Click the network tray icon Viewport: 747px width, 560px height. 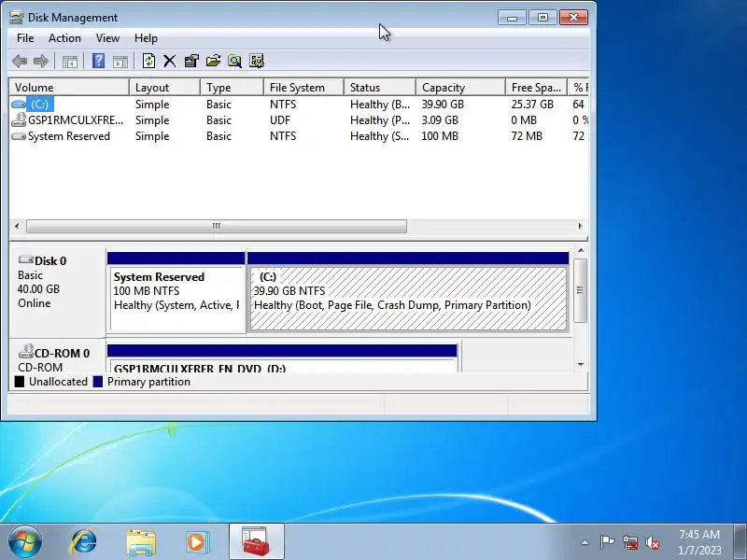coord(629,542)
